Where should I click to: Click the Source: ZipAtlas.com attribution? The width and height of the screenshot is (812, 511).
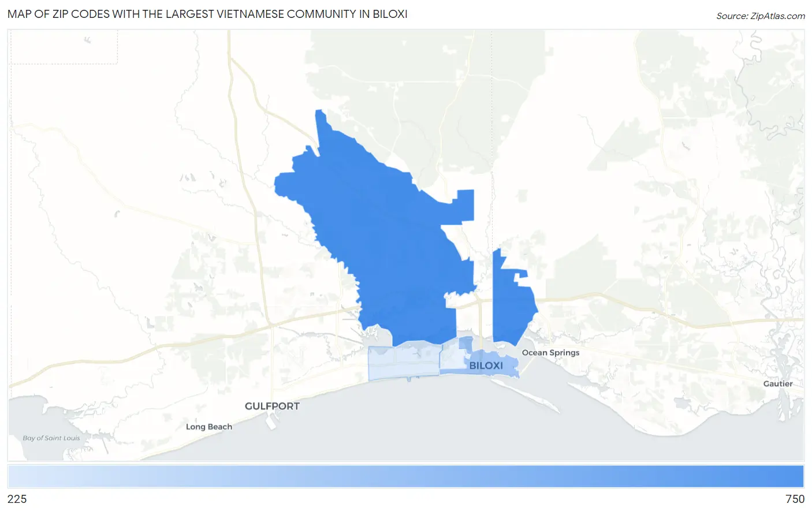pyautogui.click(x=761, y=16)
